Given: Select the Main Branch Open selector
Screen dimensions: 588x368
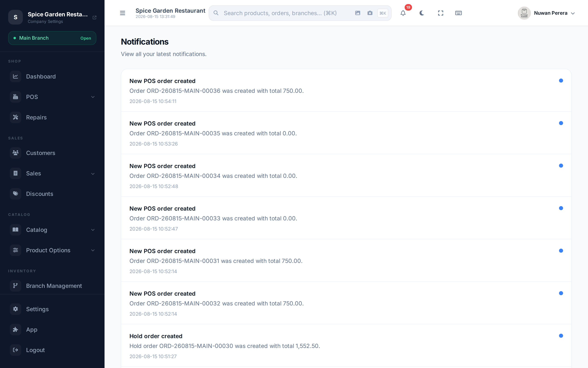Looking at the screenshot, I should [52, 38].
